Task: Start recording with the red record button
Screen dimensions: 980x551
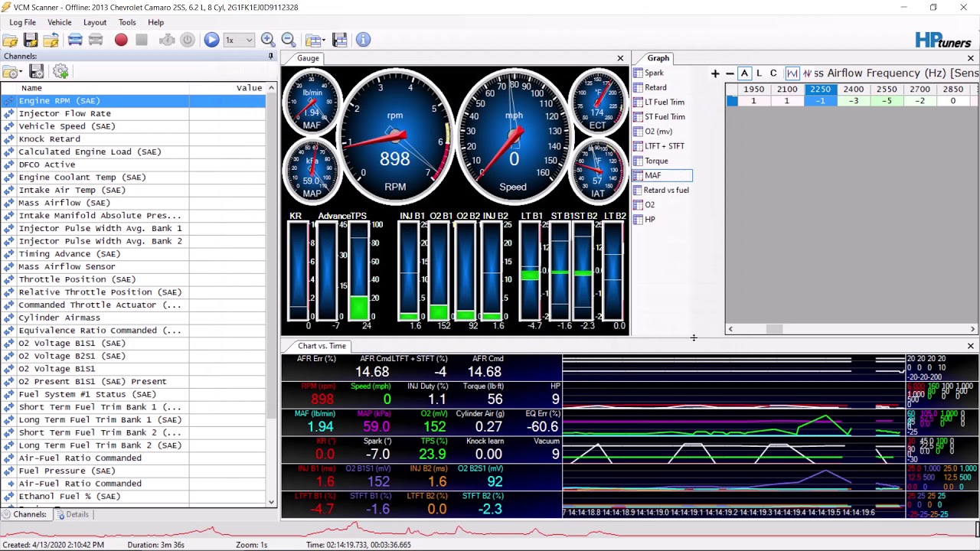Action: [121, 40]
